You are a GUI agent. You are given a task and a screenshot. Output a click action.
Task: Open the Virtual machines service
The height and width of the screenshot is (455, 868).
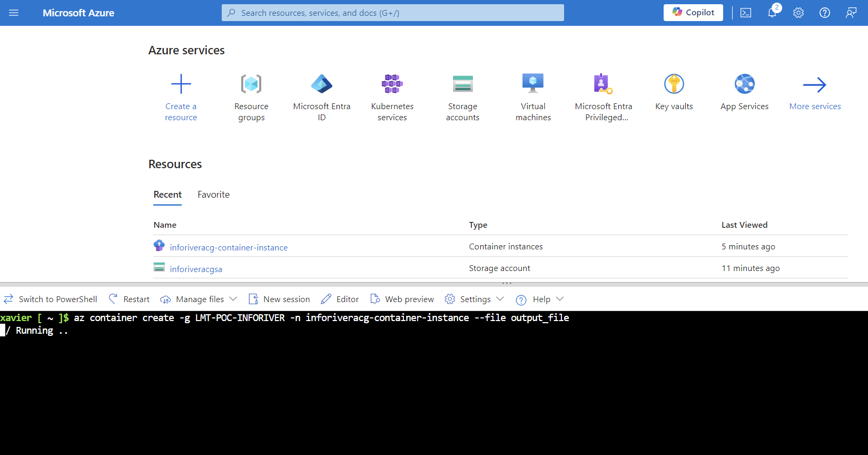pos(533,84)
